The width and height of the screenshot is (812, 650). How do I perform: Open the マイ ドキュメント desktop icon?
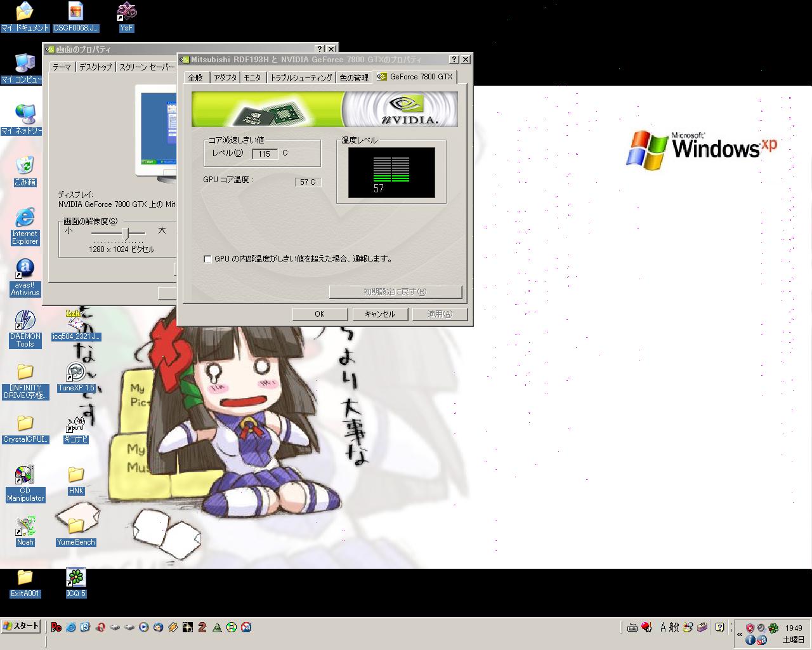25,17
